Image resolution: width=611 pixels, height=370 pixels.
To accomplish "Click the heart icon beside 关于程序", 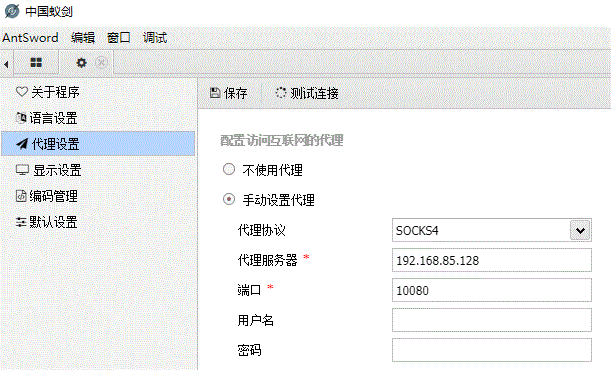I will [22, 92].
